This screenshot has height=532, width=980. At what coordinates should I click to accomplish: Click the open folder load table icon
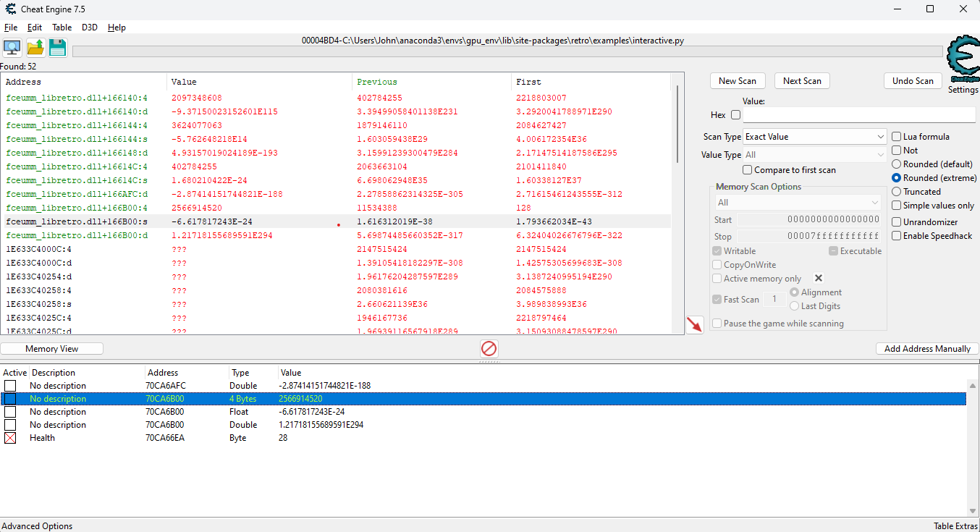click(35, 48)
